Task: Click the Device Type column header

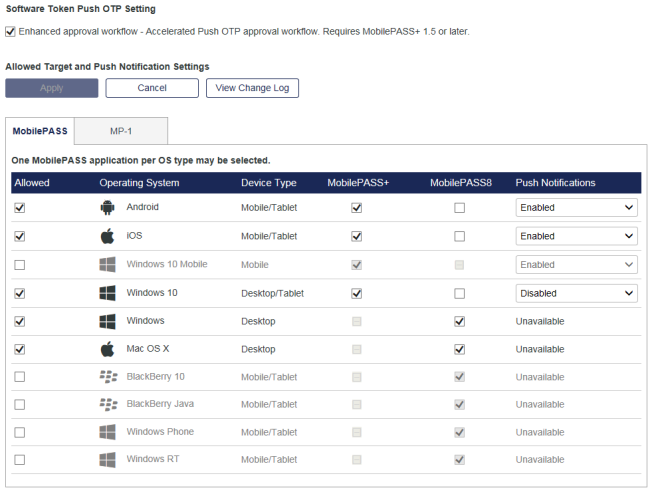Action: coord(269,183)
